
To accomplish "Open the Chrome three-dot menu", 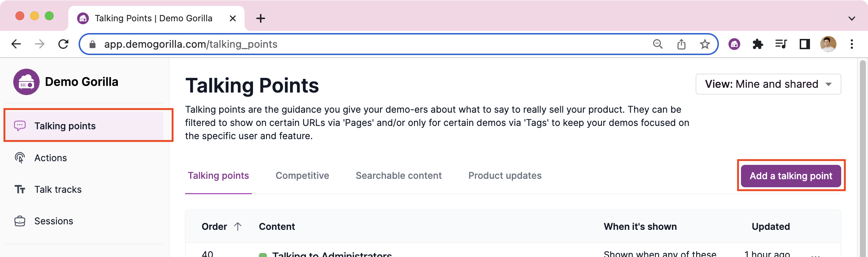I will pos(852,44).
